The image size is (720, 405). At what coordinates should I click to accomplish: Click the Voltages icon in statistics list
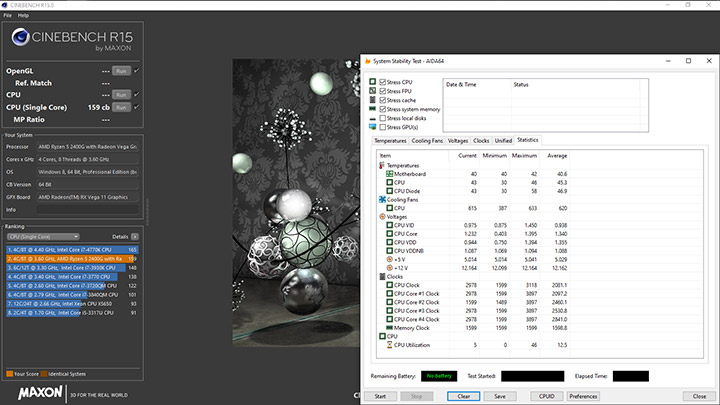tap(381, 216)
